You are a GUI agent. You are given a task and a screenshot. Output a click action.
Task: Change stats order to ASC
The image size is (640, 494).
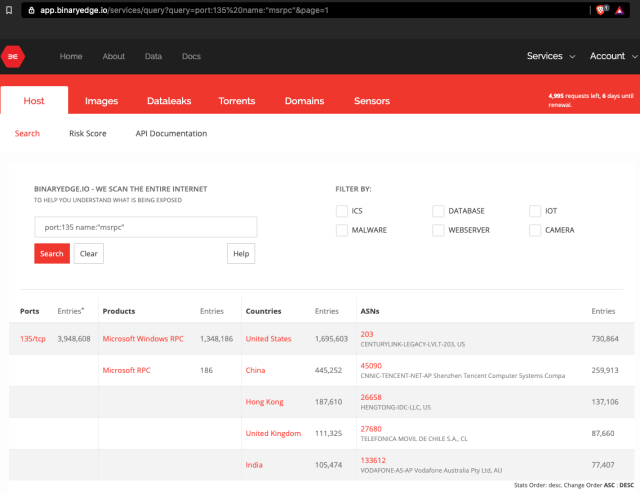(609, 485)
